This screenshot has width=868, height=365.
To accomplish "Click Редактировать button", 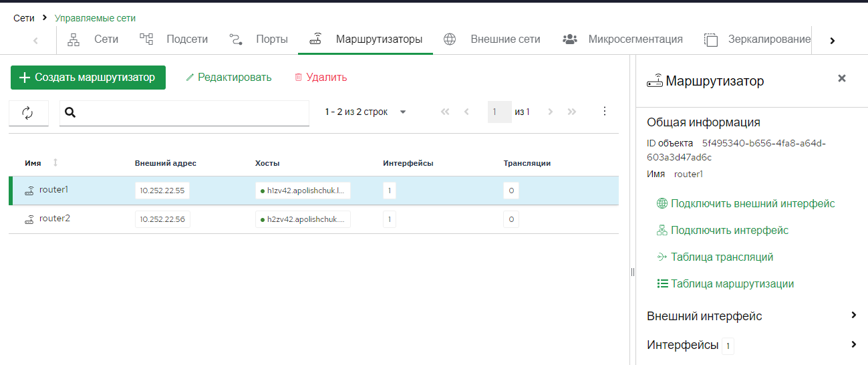I will tap(229, 78).
